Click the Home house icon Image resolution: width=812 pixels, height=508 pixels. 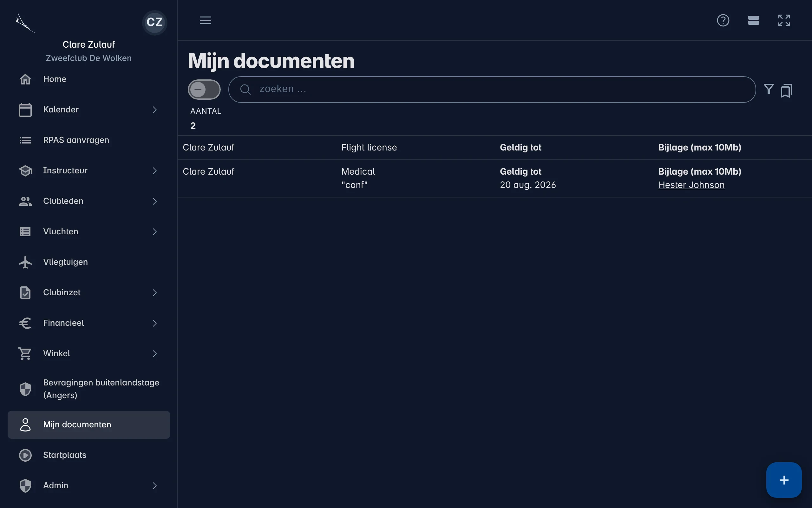click(x=25, y=79)
